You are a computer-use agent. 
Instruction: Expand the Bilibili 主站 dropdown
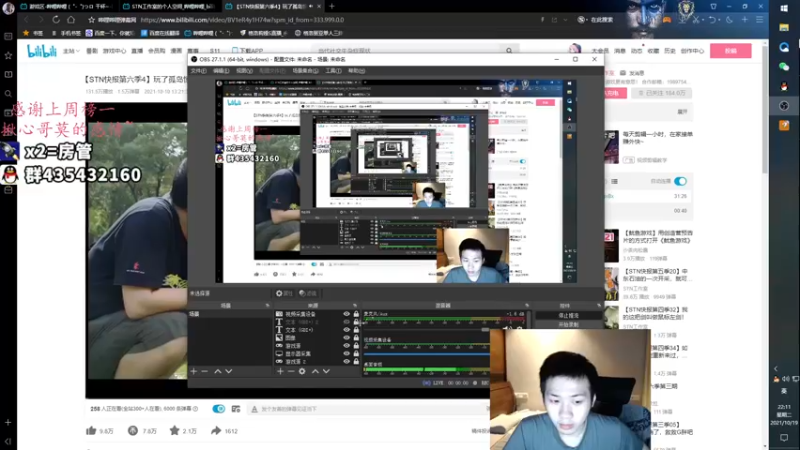(x=71, y=51)
